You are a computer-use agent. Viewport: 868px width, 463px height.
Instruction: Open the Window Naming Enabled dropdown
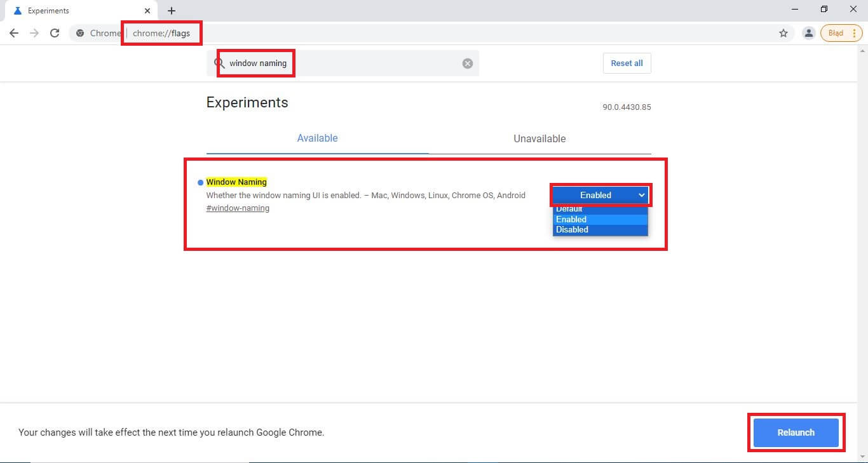tap(600, 195)
